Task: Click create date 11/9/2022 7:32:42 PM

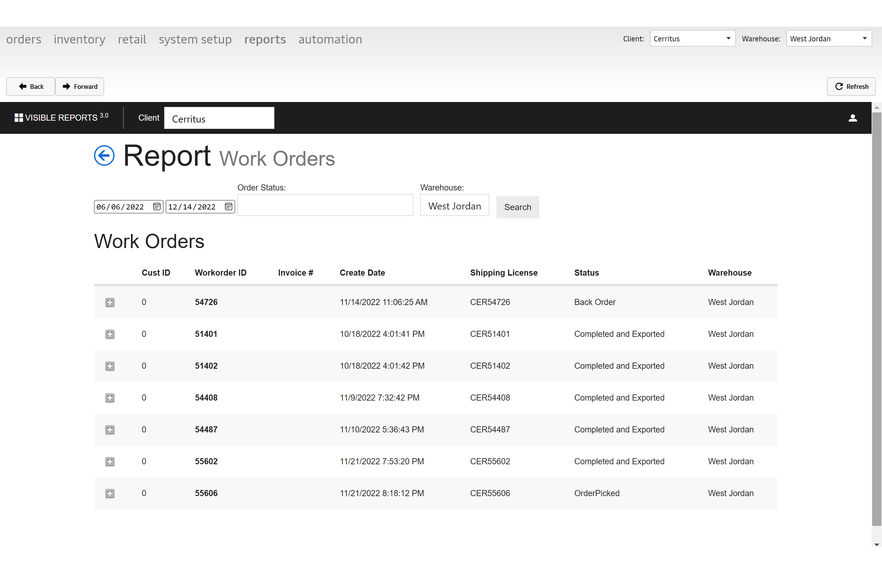Action: tap(379, 398)
